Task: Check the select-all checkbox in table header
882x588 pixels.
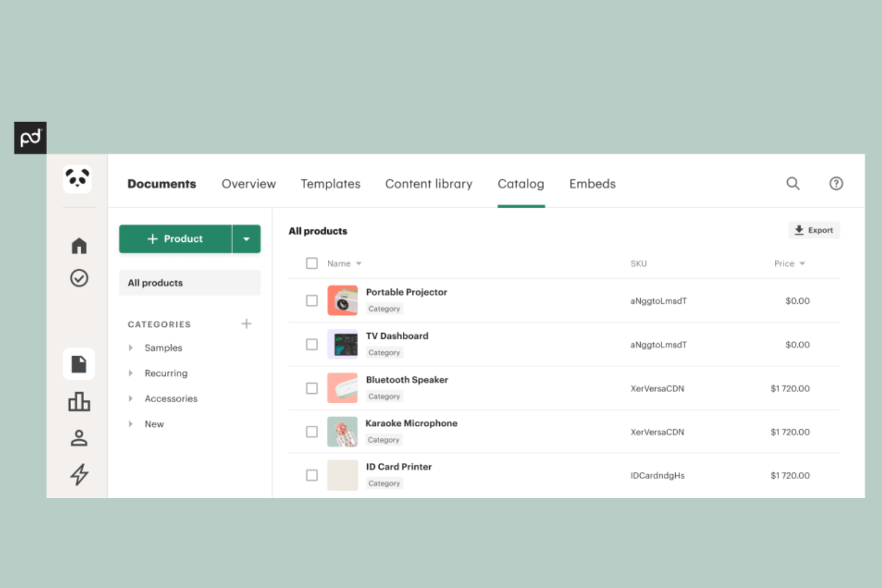Action: pyautogui.click(x=312, y=263)
